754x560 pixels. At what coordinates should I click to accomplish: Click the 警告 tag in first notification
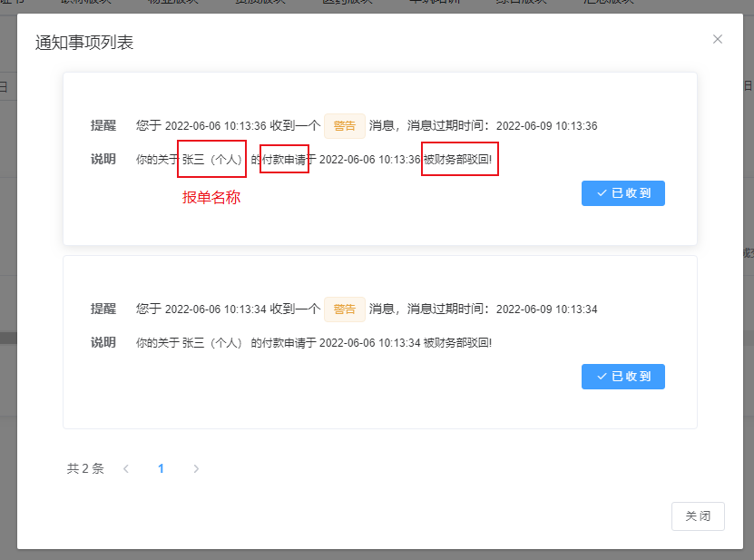pyautogui.click(x=344, y=126)
